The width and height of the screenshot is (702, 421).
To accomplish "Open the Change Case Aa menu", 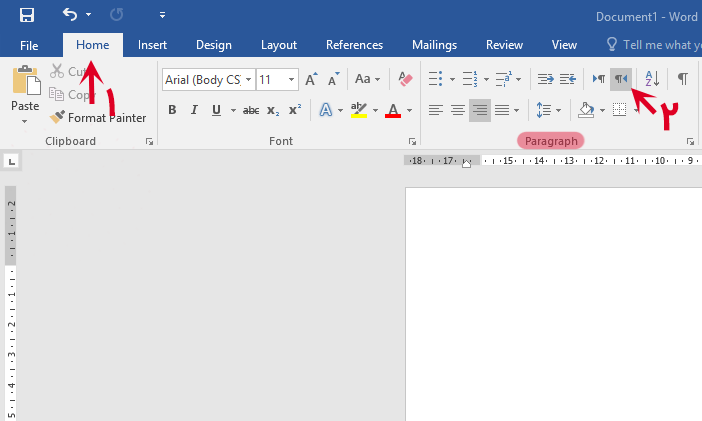I will click(x=367, y=79).
